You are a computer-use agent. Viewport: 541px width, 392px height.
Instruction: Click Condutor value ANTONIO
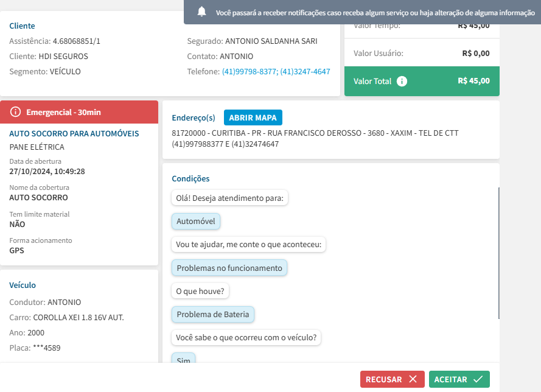pos(64,303)
